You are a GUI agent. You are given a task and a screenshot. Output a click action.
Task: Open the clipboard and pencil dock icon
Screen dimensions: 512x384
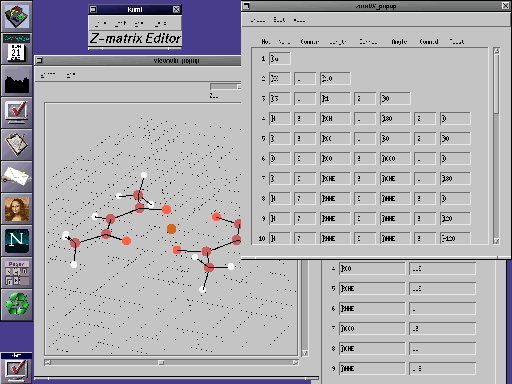tap(17, 144)
